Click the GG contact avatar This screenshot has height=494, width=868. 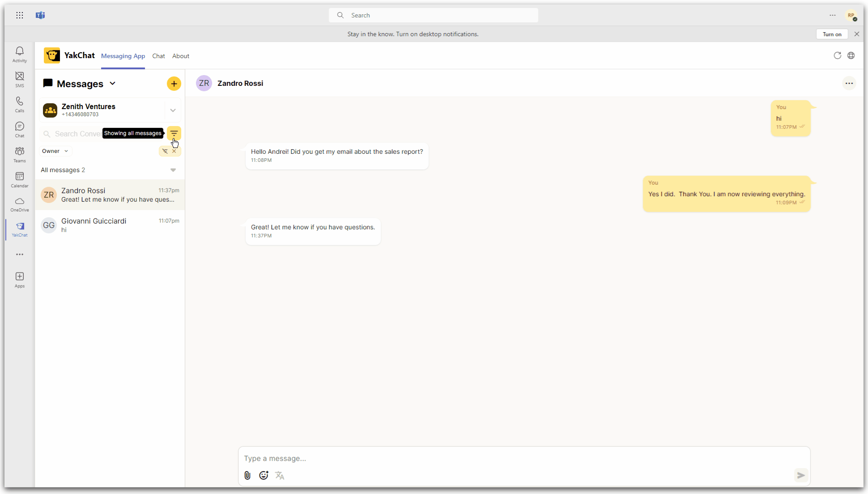49,225
